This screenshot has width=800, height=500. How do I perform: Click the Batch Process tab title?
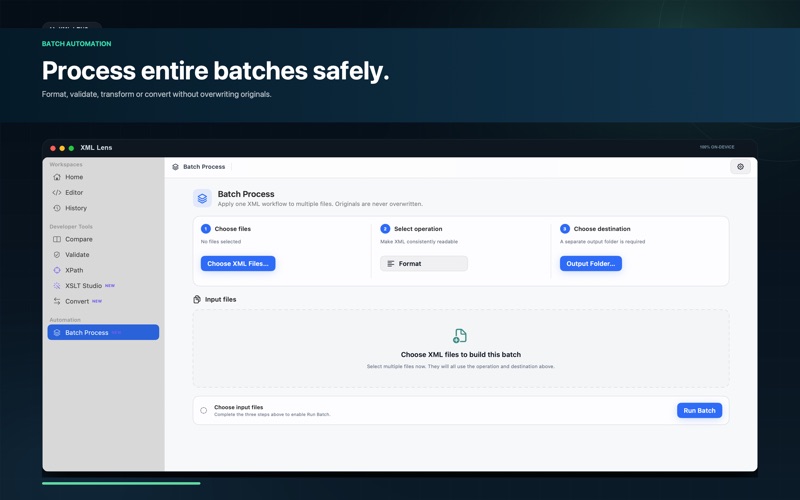tap(204, 167)
